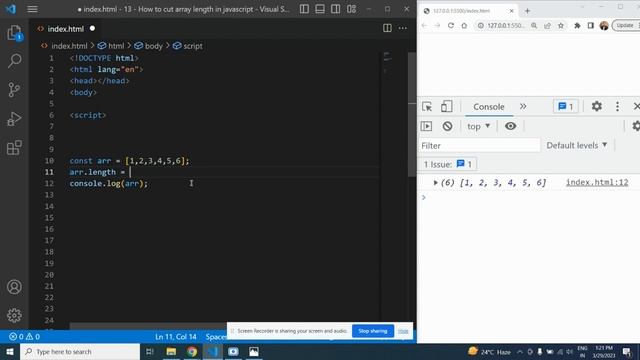
Task: Open the Source Control view
Action: 14,90
